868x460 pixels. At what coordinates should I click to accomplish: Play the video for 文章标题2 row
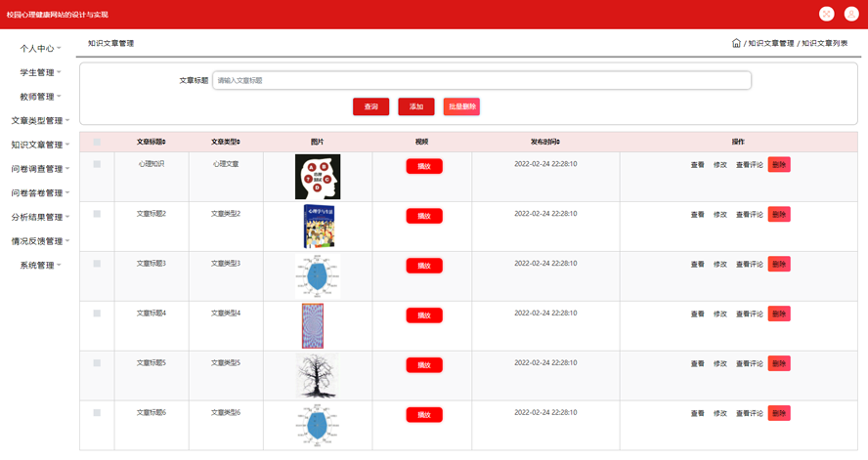pos(424,216)
